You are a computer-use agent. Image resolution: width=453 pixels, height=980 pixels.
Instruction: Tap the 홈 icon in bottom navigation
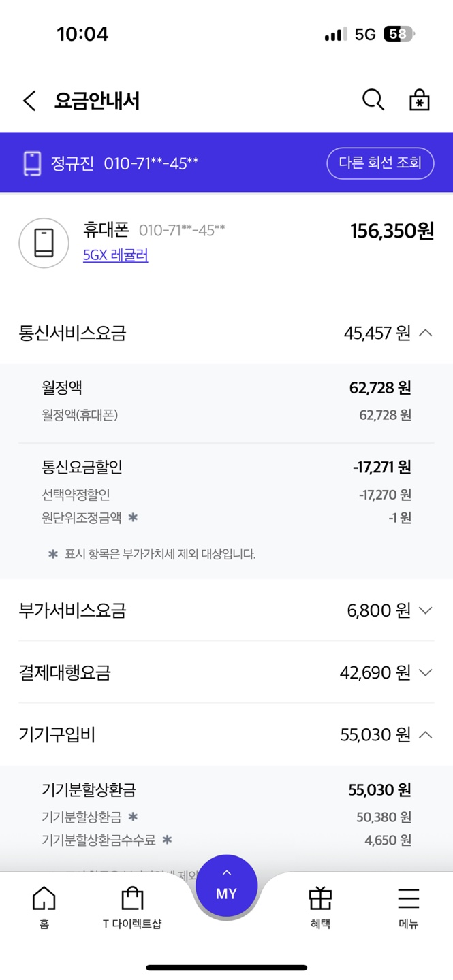[x=43, y=898]
